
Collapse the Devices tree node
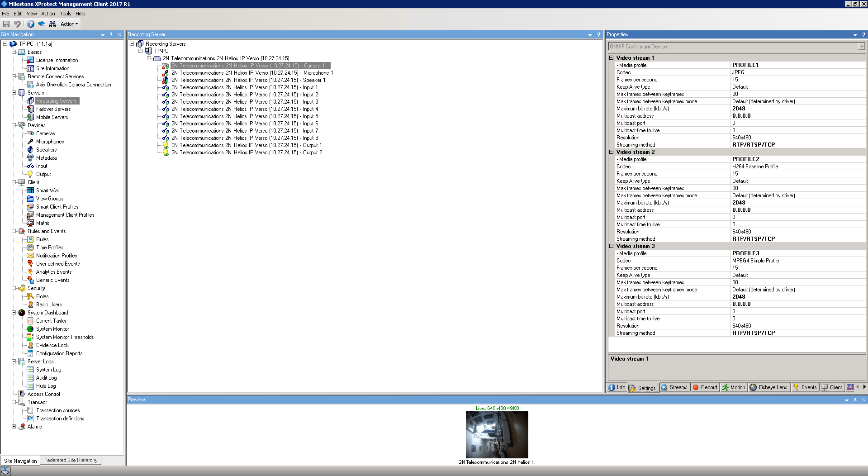click(14, 125)
